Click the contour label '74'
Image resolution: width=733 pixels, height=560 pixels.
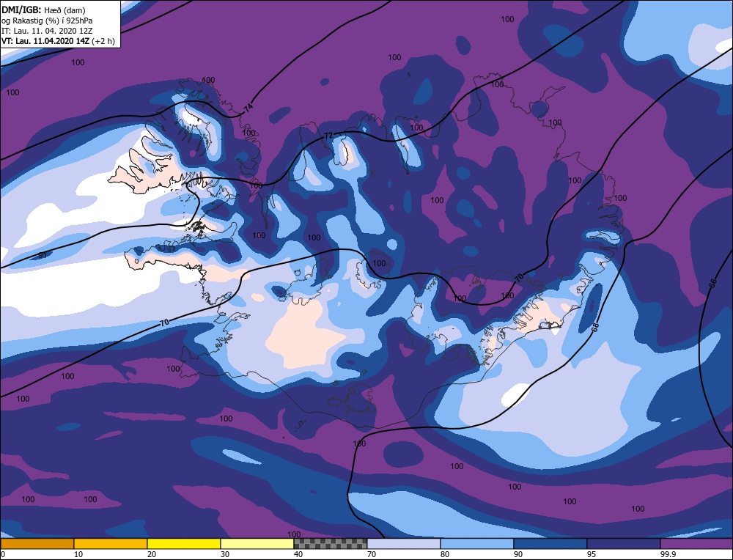pyautogui.click(x=248, y=108)
